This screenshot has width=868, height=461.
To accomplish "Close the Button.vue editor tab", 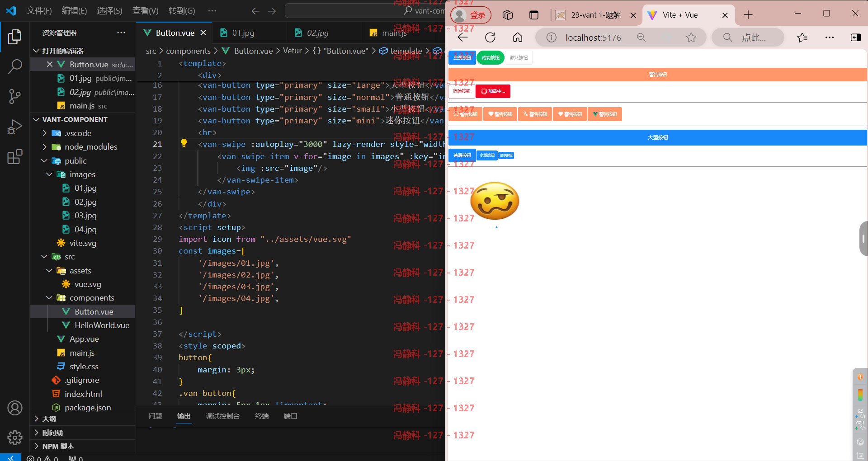I will click(203, 33).
